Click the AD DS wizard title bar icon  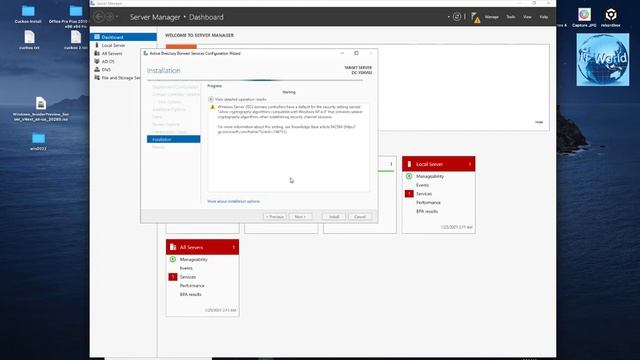[x=146, y=53]
